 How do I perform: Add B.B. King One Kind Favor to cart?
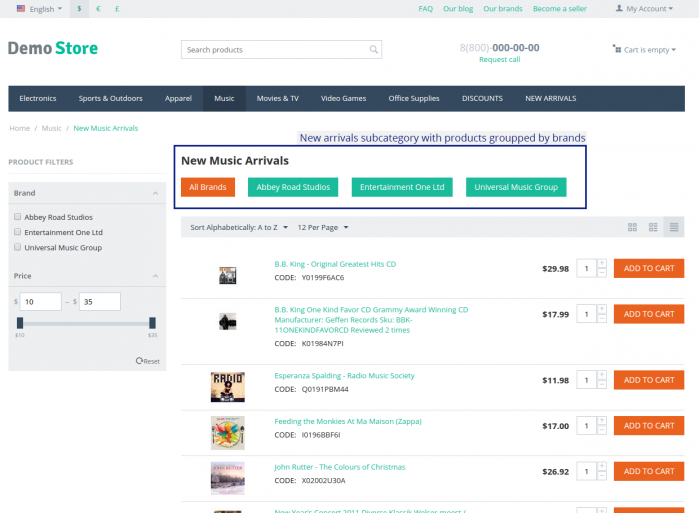coord(649,314)
